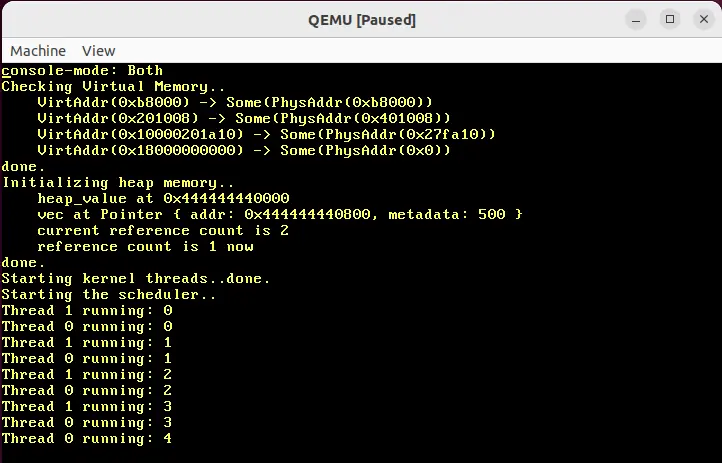Open the Machine menu
The width and height of the screenshot is (722, 463).
38,50
